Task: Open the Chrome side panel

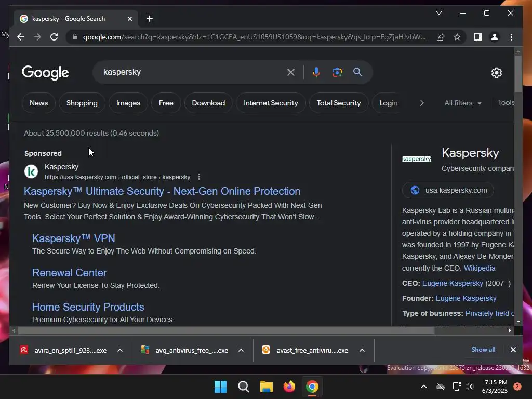Action: point(478,37)
